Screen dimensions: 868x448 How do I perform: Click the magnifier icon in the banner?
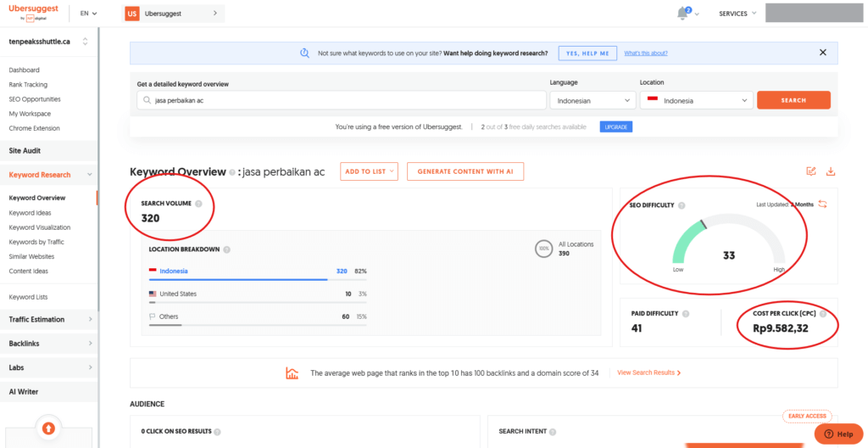coord(304,53)
